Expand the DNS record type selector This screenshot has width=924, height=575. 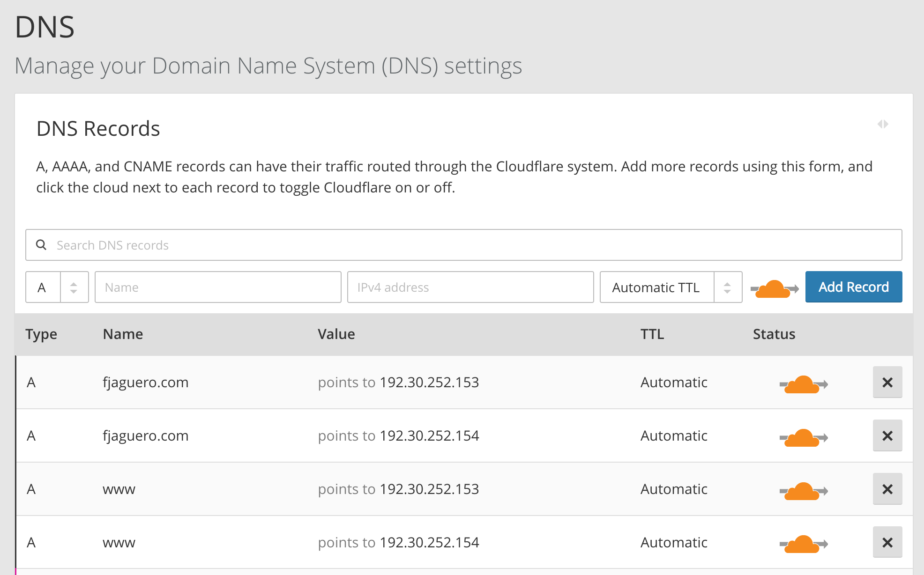(x=73, y=286)
